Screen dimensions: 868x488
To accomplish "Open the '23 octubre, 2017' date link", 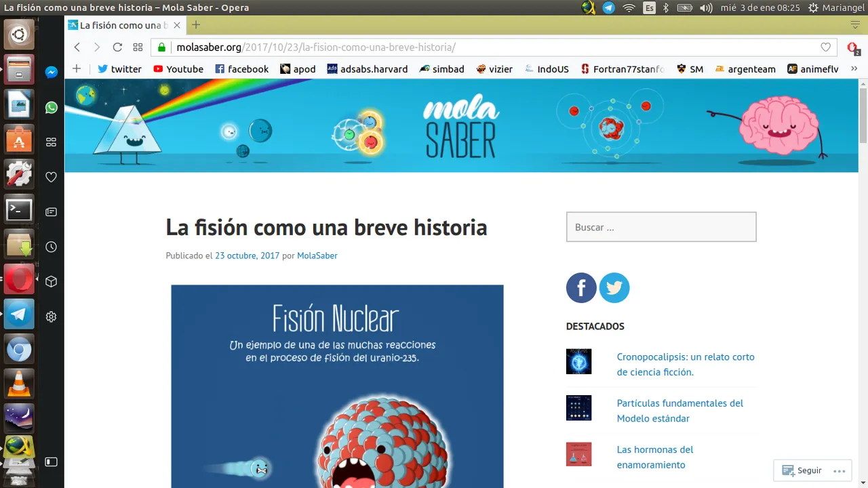I will (247, 256).
